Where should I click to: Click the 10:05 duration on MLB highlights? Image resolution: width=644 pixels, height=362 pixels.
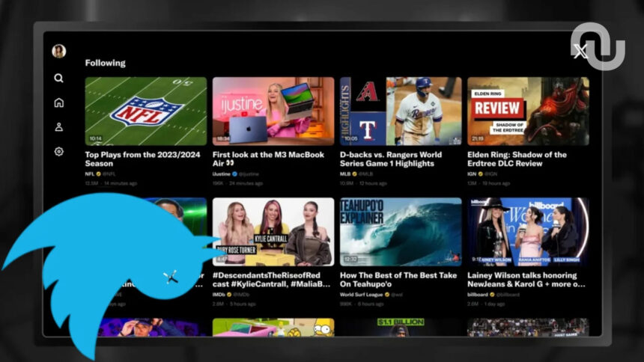point(350,138)
